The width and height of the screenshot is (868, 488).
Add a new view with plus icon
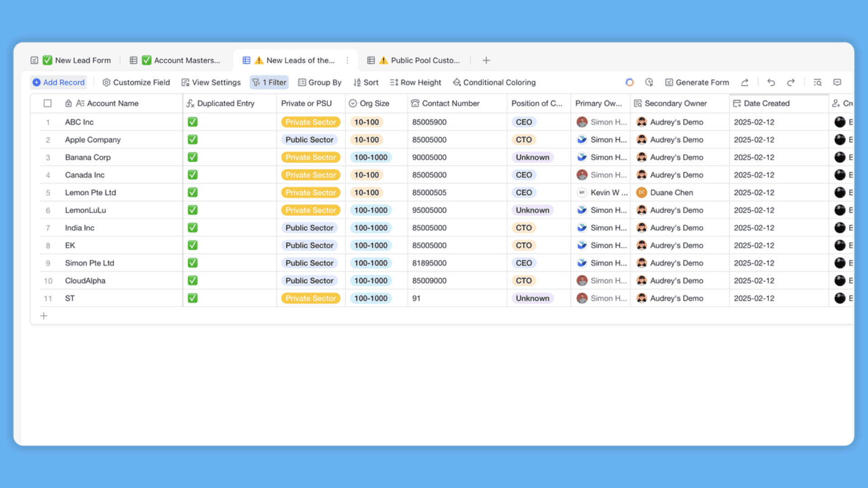486,60
